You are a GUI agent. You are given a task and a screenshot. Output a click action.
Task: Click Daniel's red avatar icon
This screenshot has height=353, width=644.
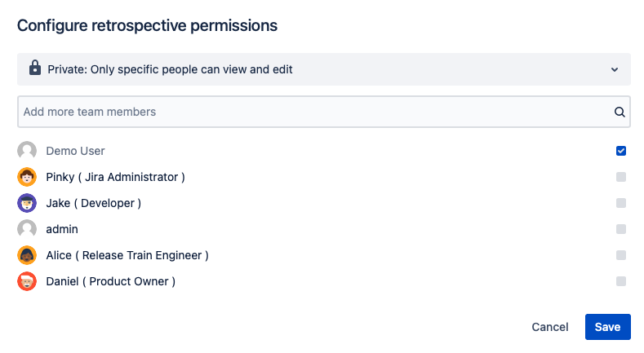pos(27,281)
